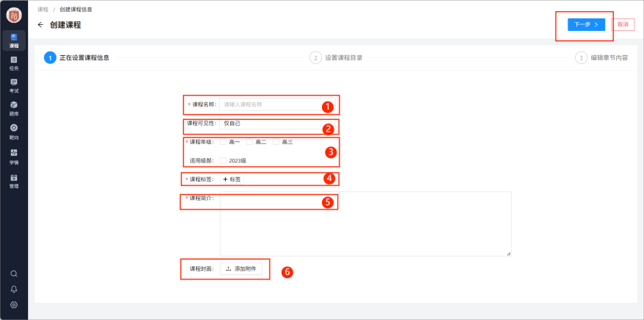Check the 高三 grade checkbox
644x320 pixels.
276,142
